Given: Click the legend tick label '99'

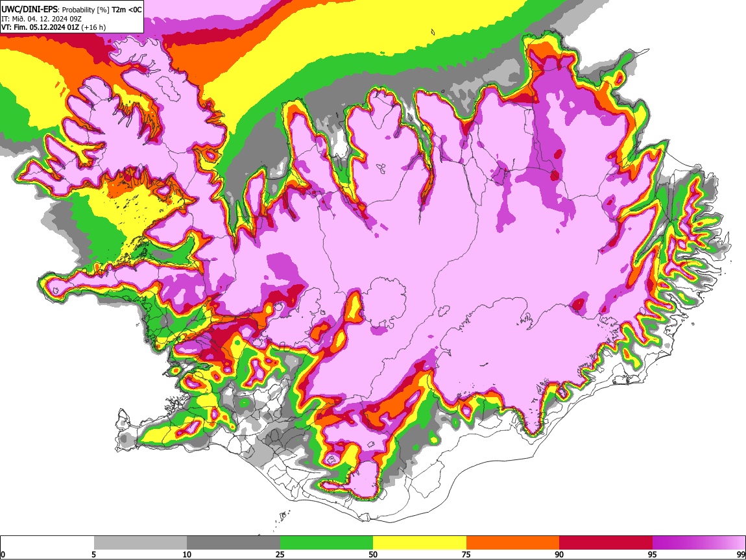Looking at the screenshot, I should [740, 555].
